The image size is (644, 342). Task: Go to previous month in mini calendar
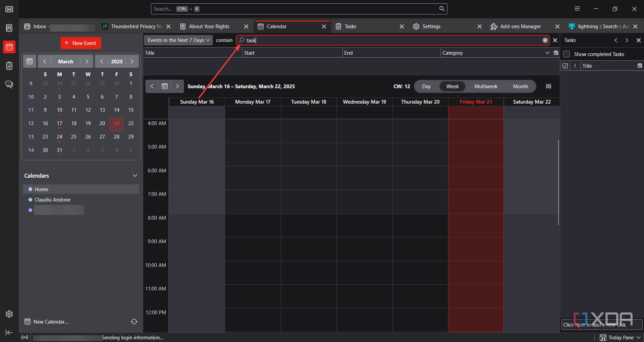pos(45,61)
